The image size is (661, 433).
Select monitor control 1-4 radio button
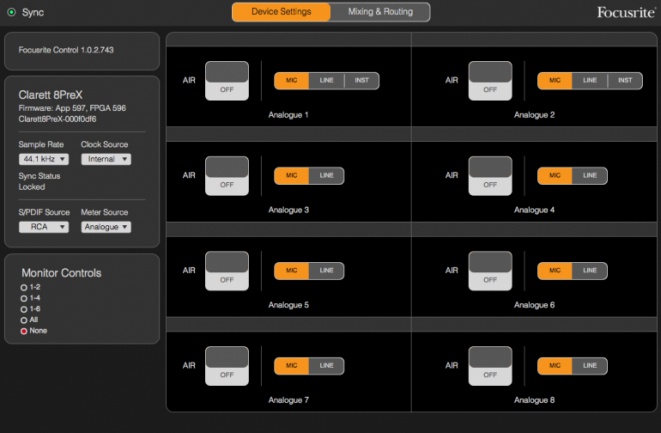pos(24,299)
